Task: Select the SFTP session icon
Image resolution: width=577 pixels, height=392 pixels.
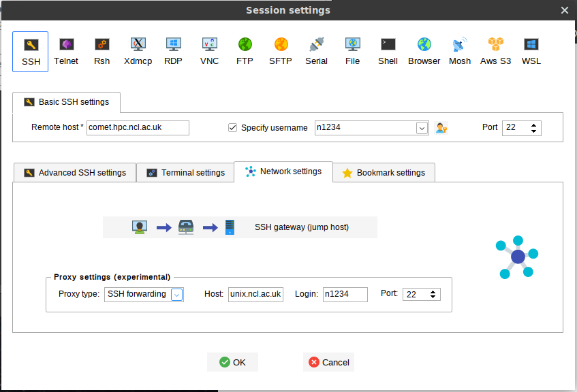Action: coord(280,51)
